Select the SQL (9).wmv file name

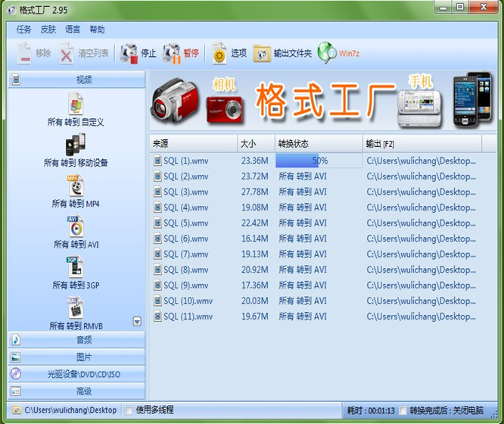(186, 285)
